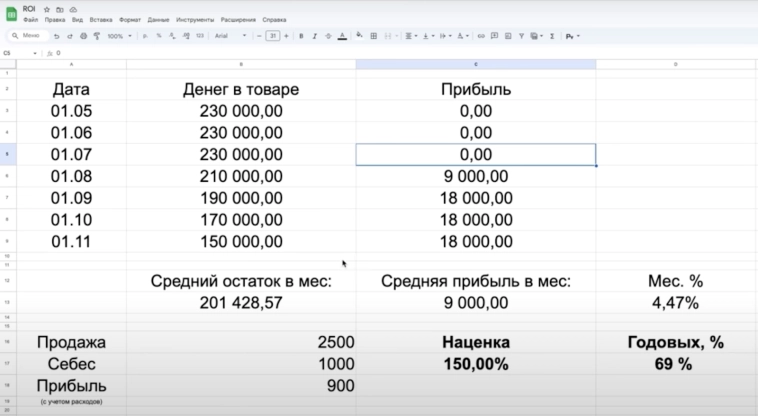Increase font size with plus button

[286, 36]
